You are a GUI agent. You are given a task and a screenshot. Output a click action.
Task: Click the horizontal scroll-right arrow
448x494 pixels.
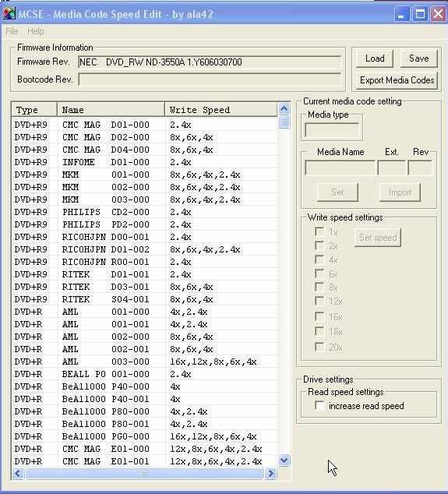[270, 473]
